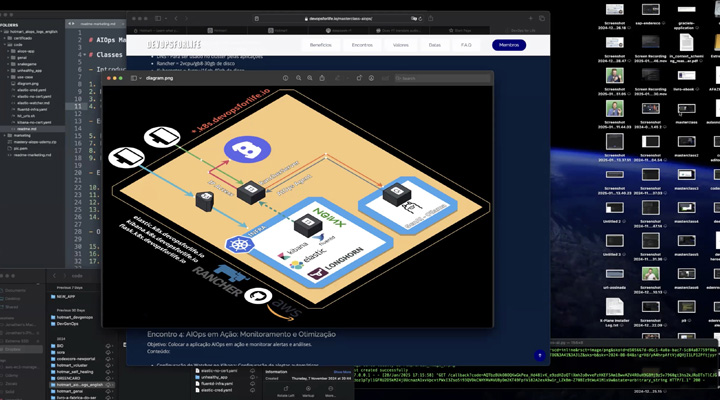Click the DEVOPSFORLIFE logo

[174, 45]
